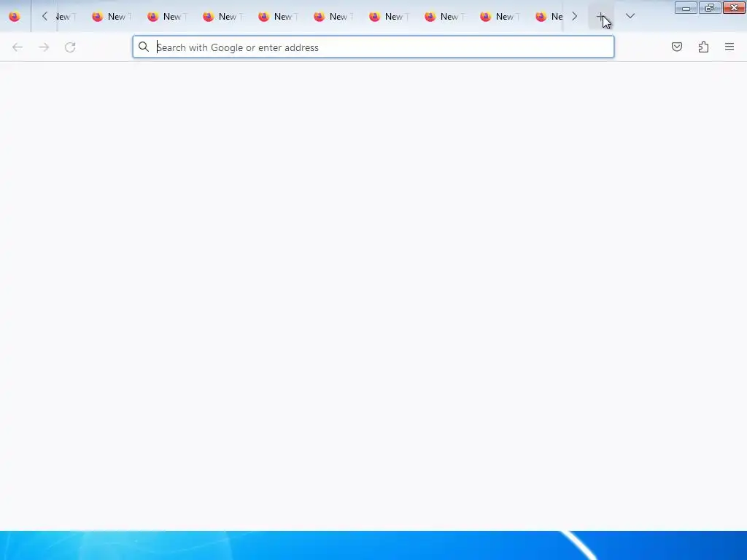Viewport: 747px width, 560px height.
Task: Click the magnifier icon in address bar
Action: (x=144, y=47)
